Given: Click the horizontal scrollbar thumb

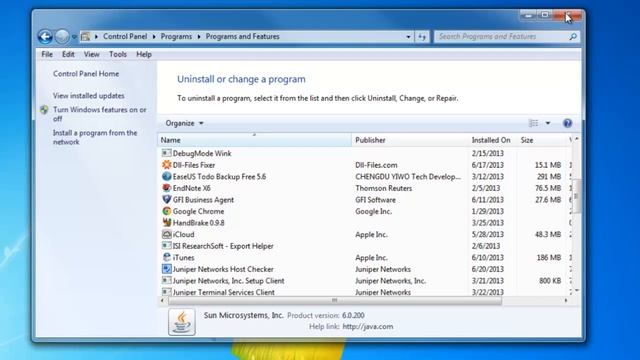Looking at the screenshot, I should coord(335,300).
